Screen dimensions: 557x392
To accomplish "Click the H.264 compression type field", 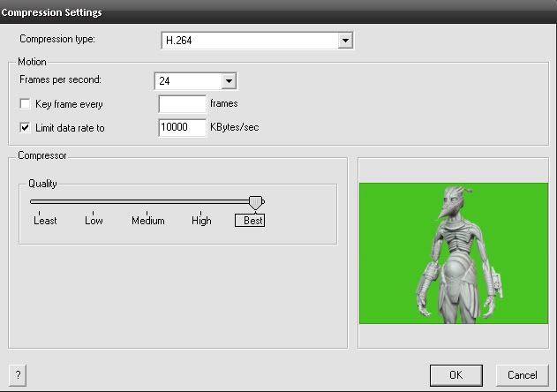I will click(247, 41).
